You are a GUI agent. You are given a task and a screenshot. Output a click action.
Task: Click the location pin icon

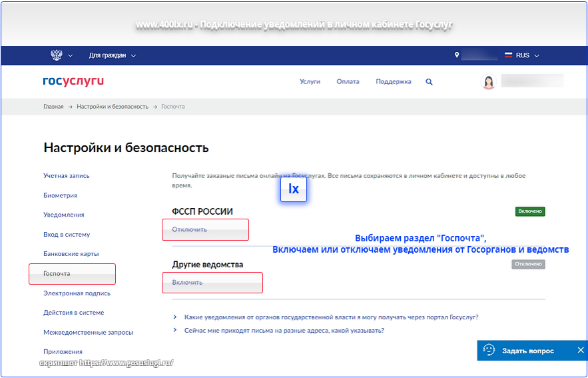[x=457, y=55]
